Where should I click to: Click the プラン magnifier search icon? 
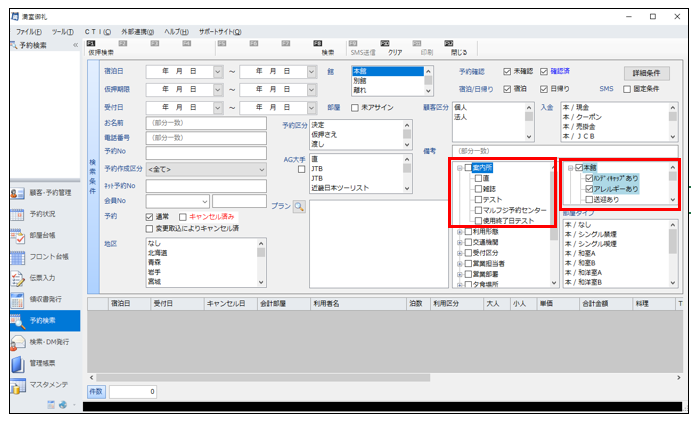pos(298,205)
